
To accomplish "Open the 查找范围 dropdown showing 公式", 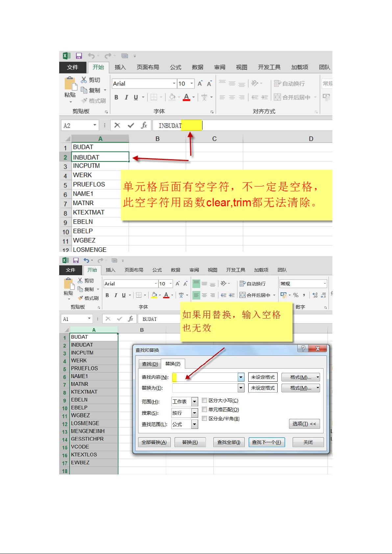I will tap(195, 424).
